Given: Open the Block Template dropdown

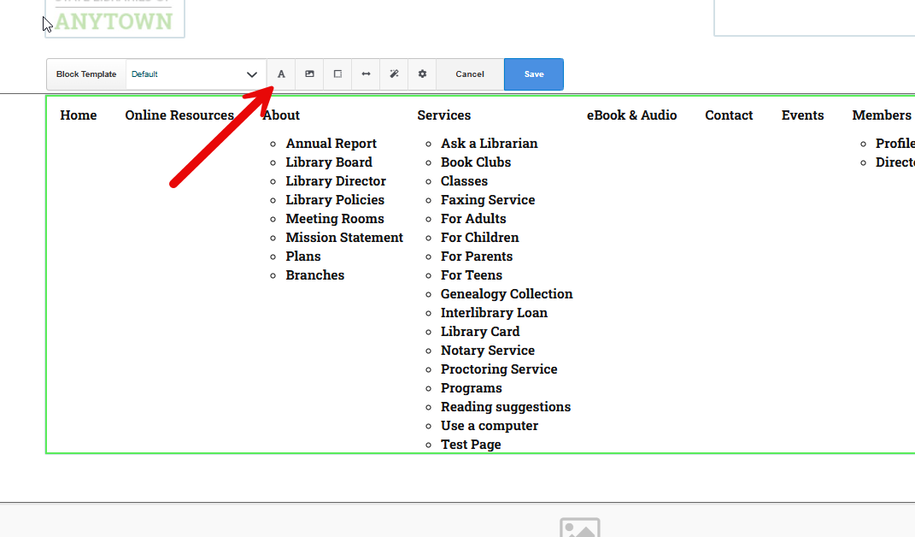Looking at the screenshot, I should 195,74.
